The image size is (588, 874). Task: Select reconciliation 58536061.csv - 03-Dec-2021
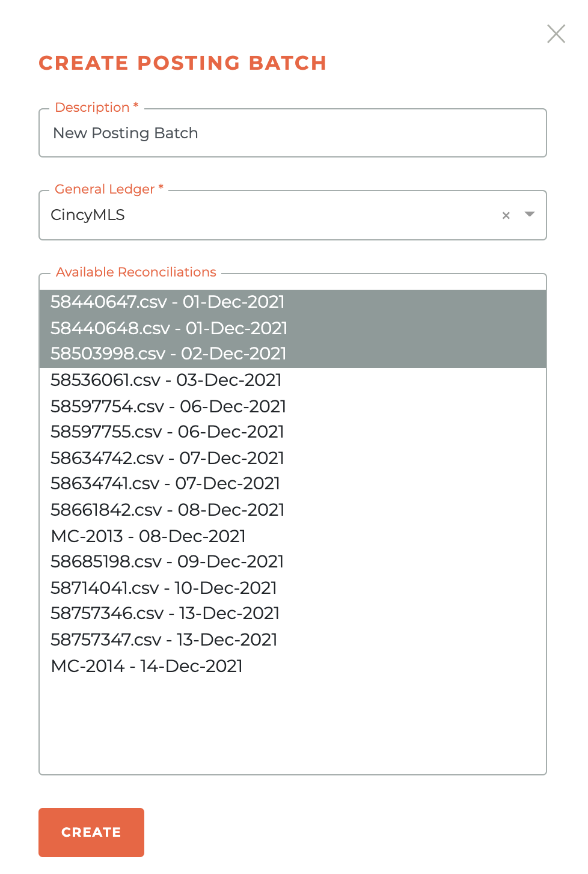point(167,380)
